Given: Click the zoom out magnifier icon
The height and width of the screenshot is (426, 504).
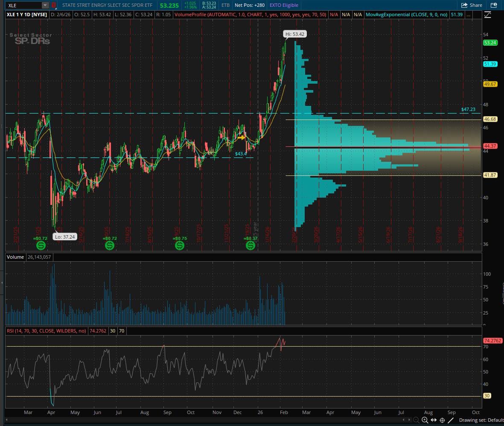Looking at the screenshot, I should click(x=416, y=420).
